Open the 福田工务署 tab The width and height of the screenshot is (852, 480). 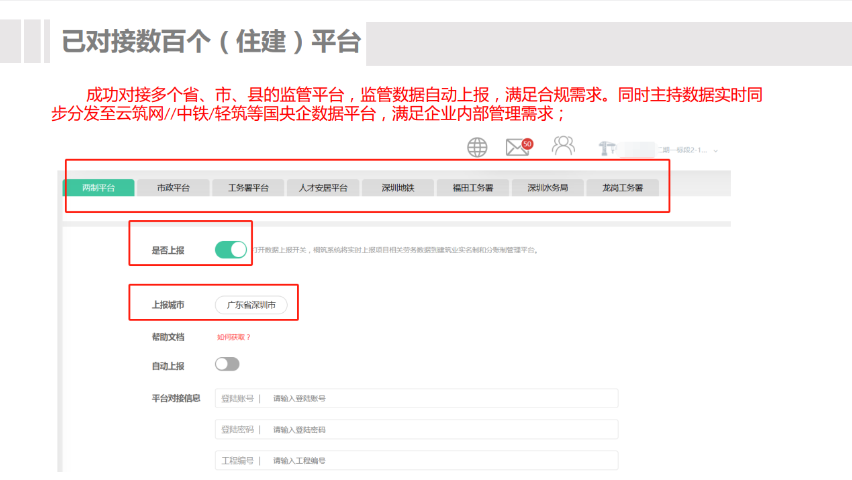[x=472, y=188]
